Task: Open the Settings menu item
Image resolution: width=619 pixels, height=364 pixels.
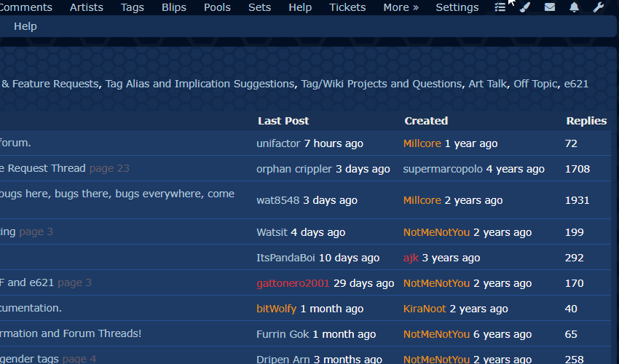Action: click(x=457, y=7)
